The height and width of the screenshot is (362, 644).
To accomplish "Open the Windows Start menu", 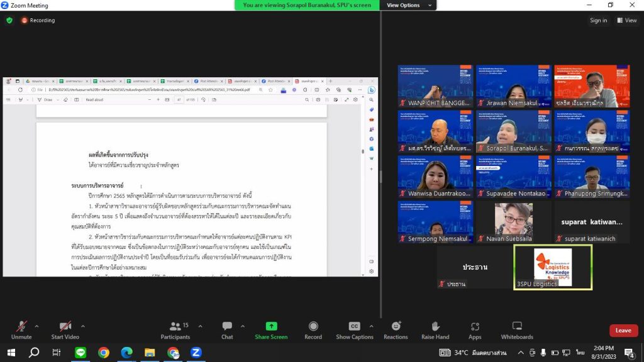I will point(11,353).
